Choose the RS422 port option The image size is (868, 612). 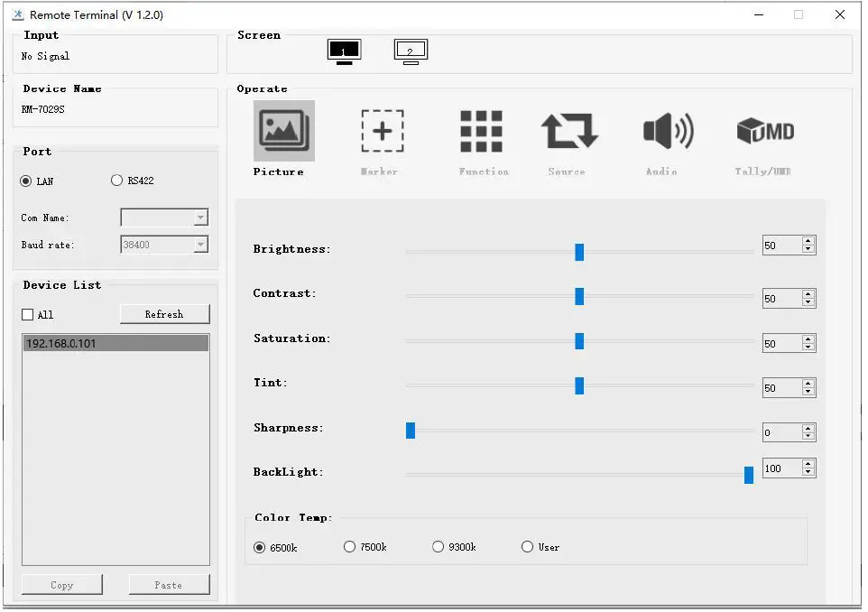116,181
